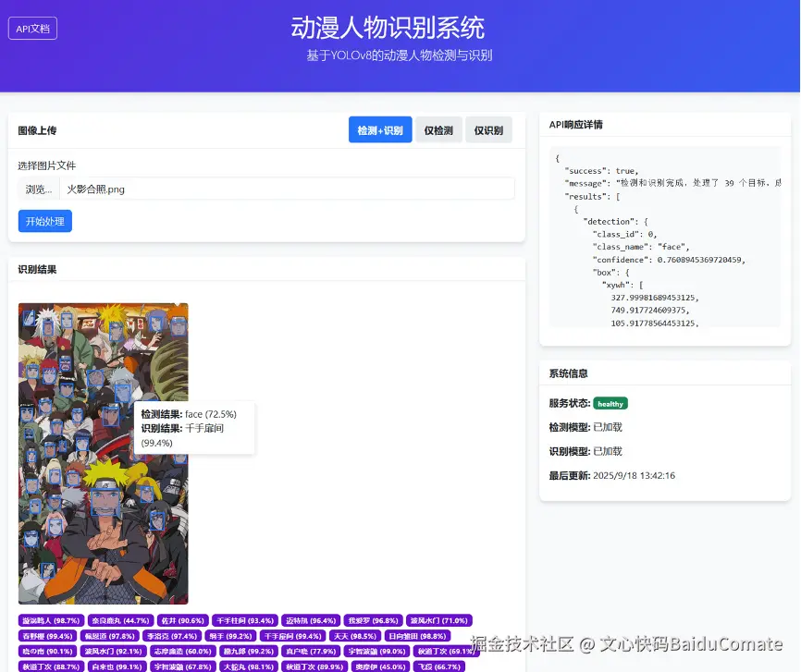Click the "success": true JSON line
Screen dimensions: 801x672
click(601, 171)
